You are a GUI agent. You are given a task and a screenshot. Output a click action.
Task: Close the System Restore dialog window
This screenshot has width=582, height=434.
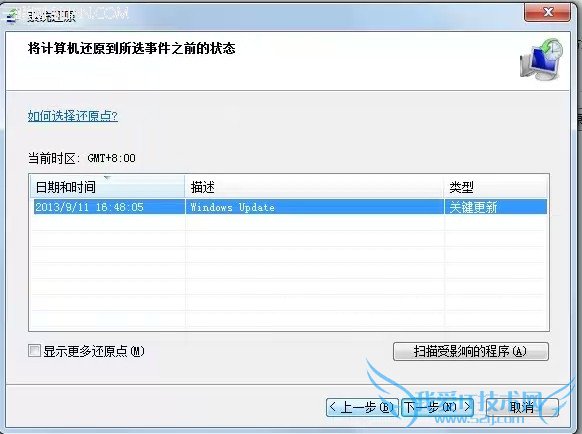547,12
